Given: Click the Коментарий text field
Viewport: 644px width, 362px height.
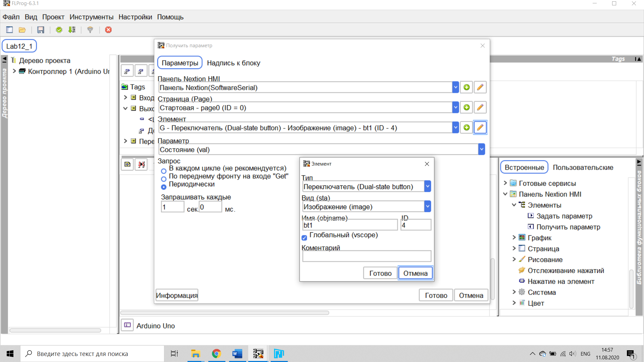Looking at the screenshot, I should coord(366,256).
